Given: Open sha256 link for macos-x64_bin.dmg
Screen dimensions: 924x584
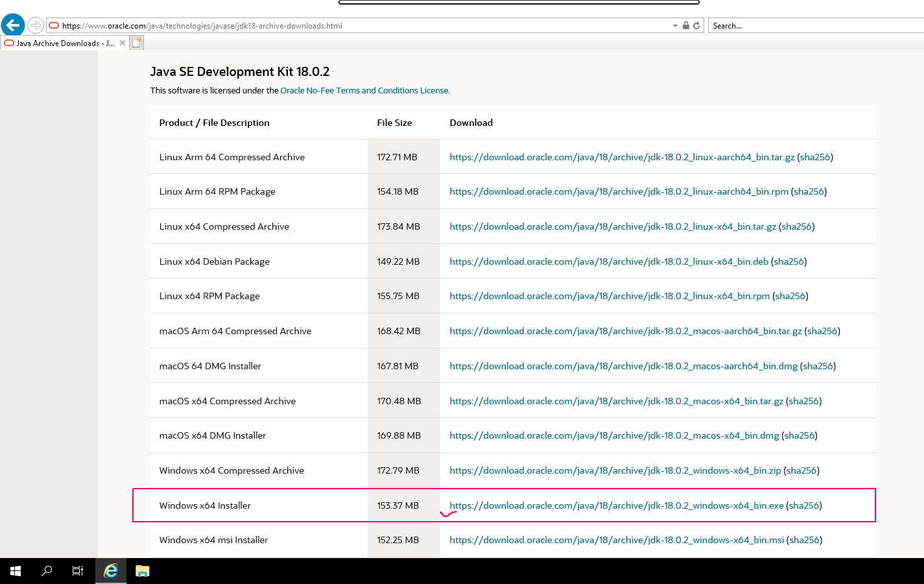Looking at the screenshot, I should [x=800, y=435].
